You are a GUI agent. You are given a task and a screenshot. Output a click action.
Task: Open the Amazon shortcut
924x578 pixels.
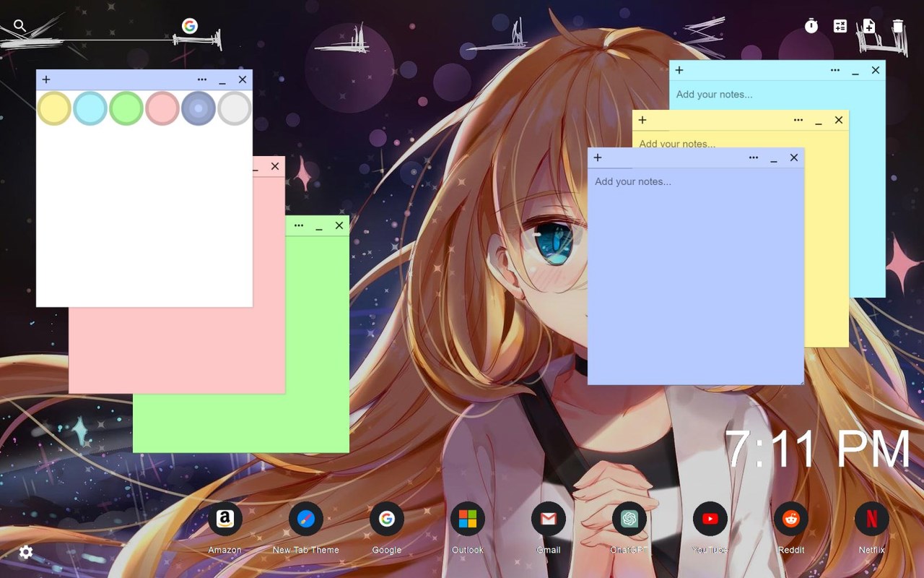click(x=225, y=519)
